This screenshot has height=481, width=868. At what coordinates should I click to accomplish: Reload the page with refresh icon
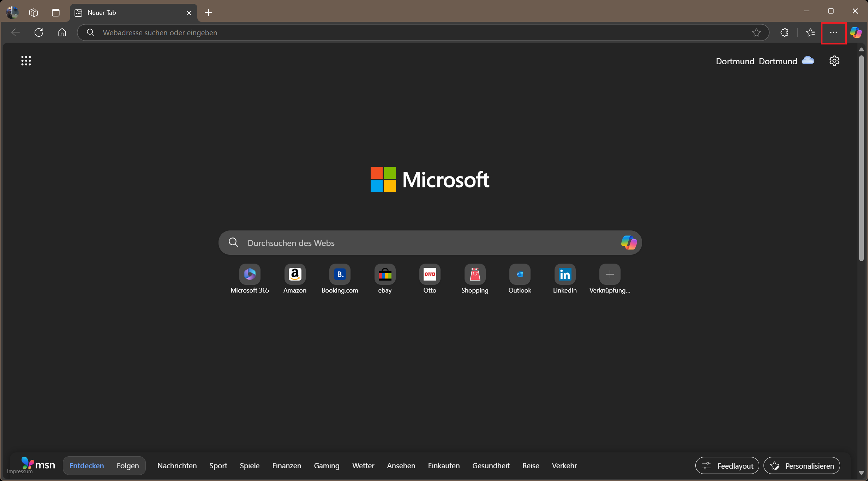39,32
